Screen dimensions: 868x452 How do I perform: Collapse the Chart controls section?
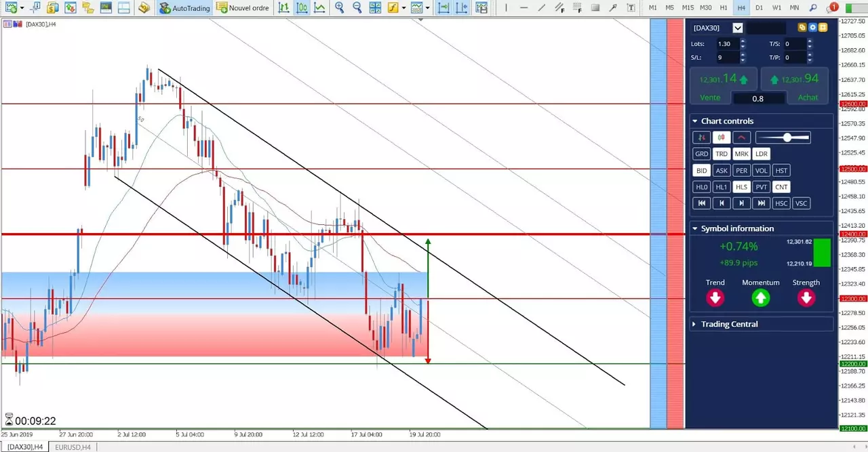(694, 121)
